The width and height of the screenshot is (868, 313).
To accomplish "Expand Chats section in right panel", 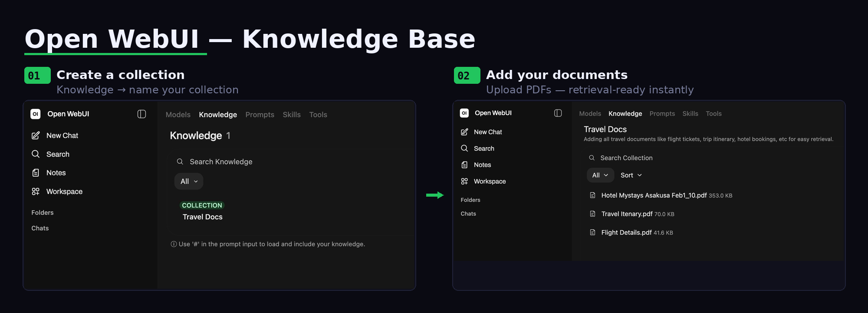I will coord(468,214).
